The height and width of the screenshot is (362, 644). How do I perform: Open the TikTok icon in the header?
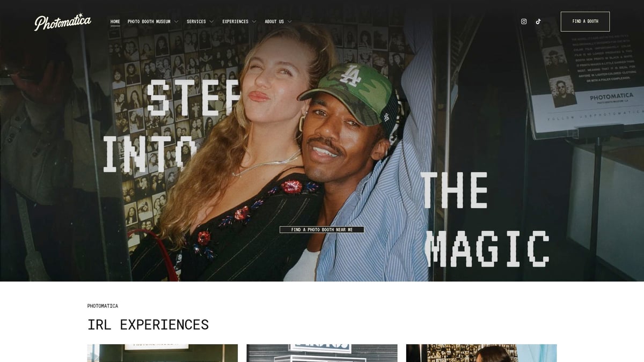point(538,21)
